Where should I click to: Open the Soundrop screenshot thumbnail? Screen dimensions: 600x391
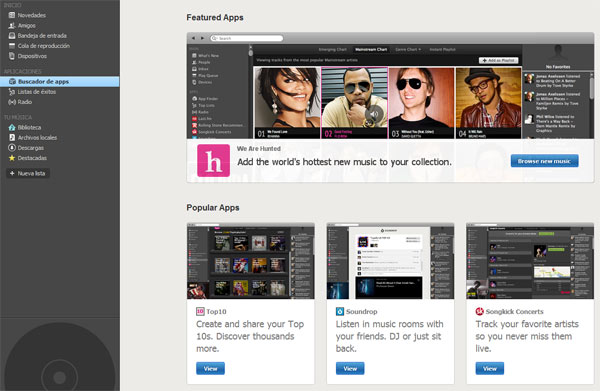point(390,261)
